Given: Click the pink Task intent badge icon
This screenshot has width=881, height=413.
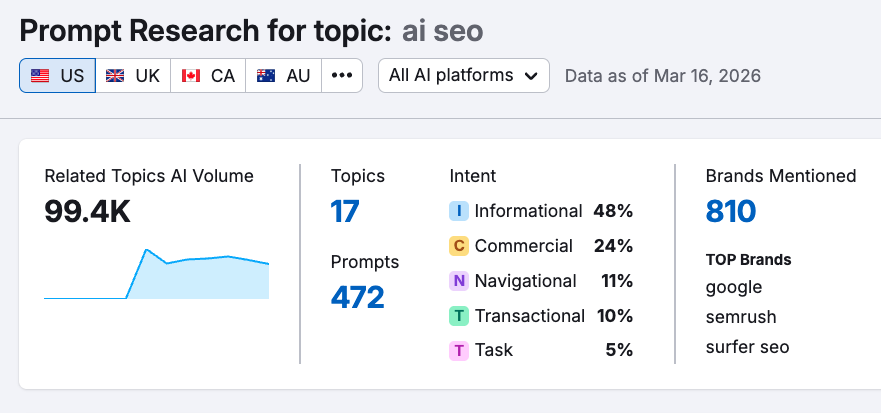Looking at the screenshot, I should (x=459, y=351).
